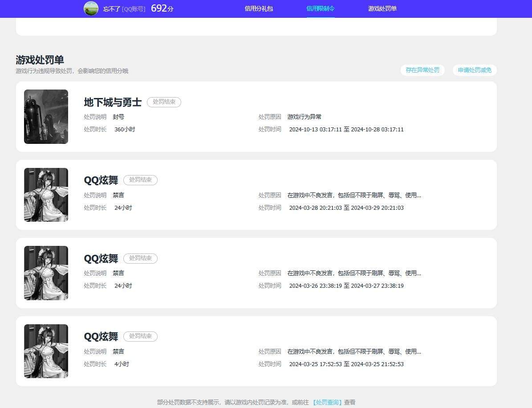Click the time range starting 2024-10-13 03:17:11
This screenshot has width=532, height=408.
click(x=346, y=129)
